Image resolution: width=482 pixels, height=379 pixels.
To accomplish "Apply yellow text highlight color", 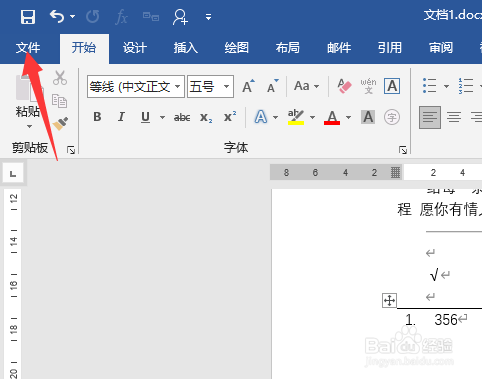I will [296, 117].
